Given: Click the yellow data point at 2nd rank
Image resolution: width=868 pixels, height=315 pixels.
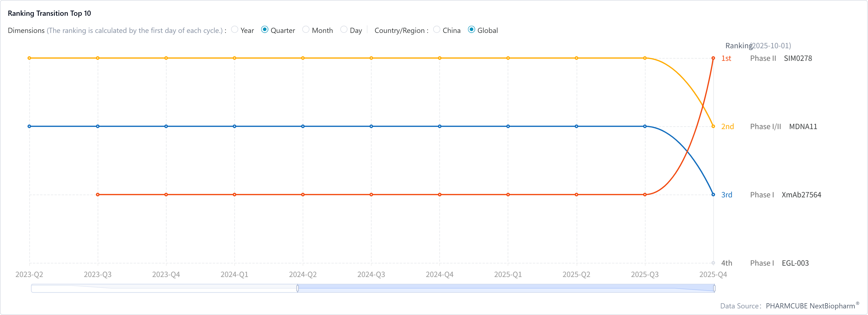Looking at the screenshot, I should (x=713, y=127).
